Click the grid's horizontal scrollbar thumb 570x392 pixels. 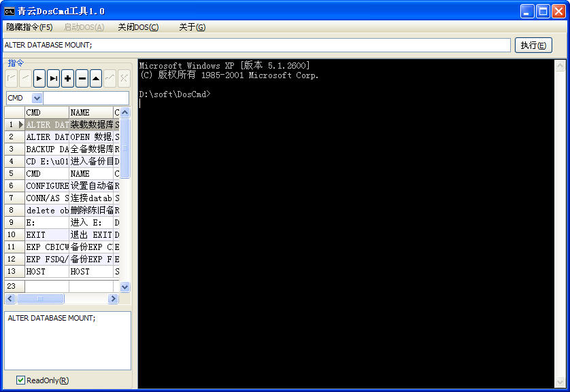click(x=40, y=298)
